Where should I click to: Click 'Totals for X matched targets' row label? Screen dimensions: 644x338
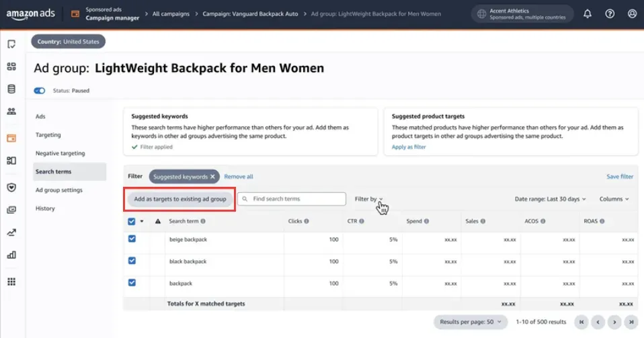(x=206, y=304)
